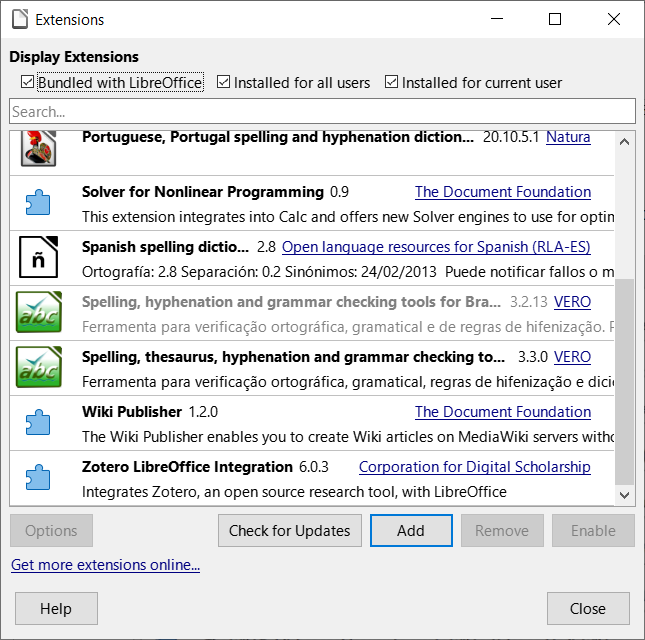645x640 pixels.
Task: Click the list scrollbar down arrow
Action: [x=624, y=495]
